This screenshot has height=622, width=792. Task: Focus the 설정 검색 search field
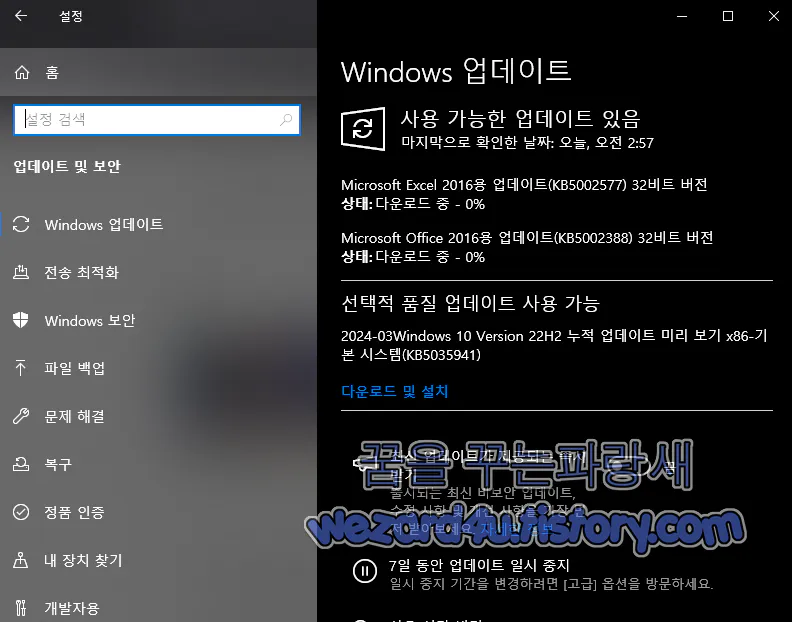157,120
